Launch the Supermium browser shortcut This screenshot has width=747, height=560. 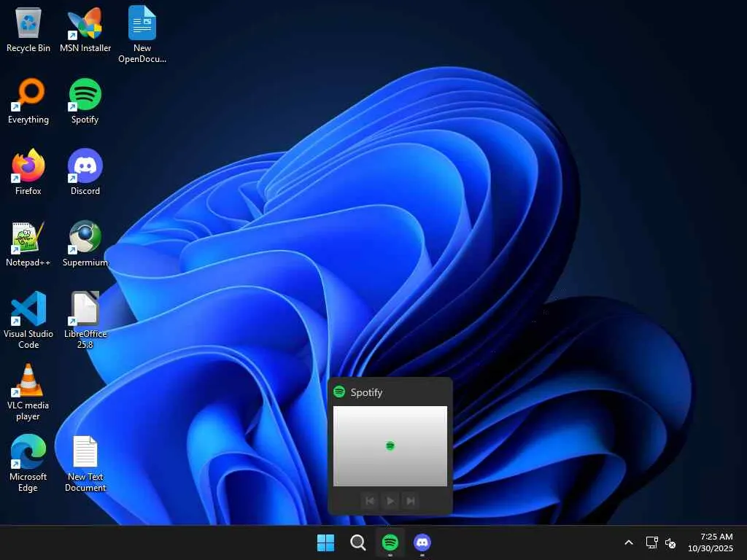point(85,244)
